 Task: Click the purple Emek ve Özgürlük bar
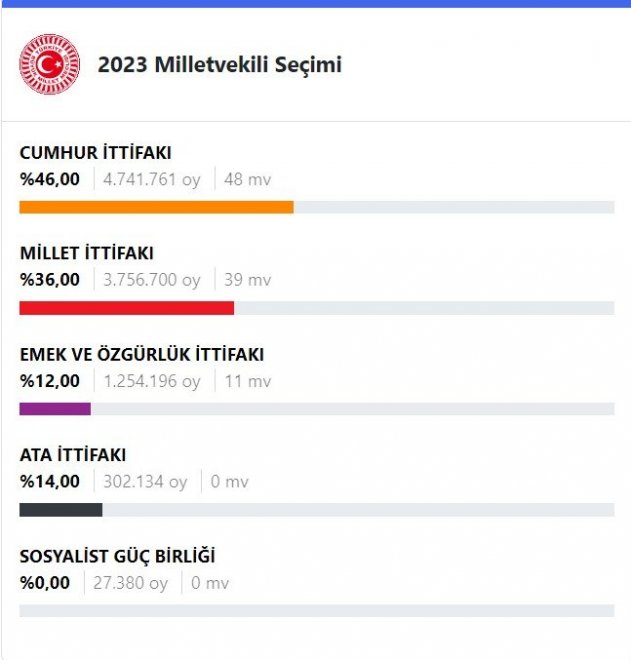tap(55, 409)
